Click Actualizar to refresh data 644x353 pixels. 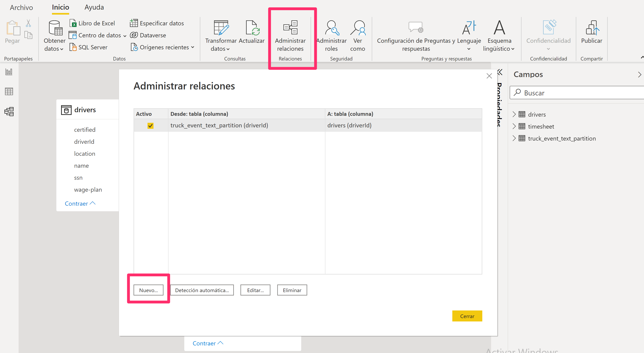click(x=251, y=32)
